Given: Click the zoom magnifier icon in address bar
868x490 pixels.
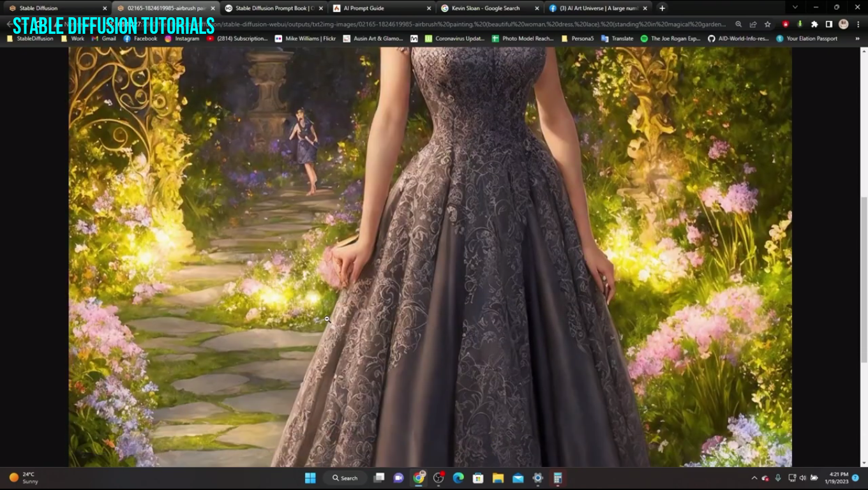Looking at the screenshot, I should click(x=738, y=24).
